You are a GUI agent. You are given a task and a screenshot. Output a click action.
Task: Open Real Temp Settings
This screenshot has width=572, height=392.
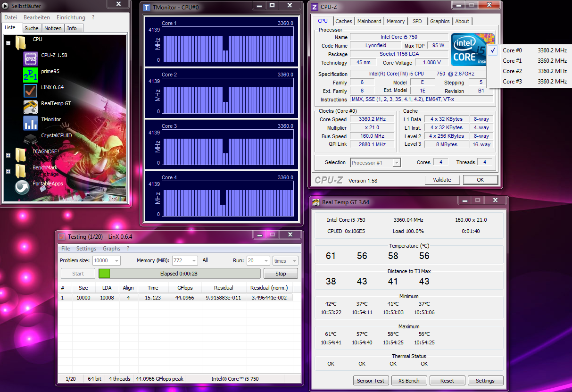pyautogui.click(x=485, y=381)
